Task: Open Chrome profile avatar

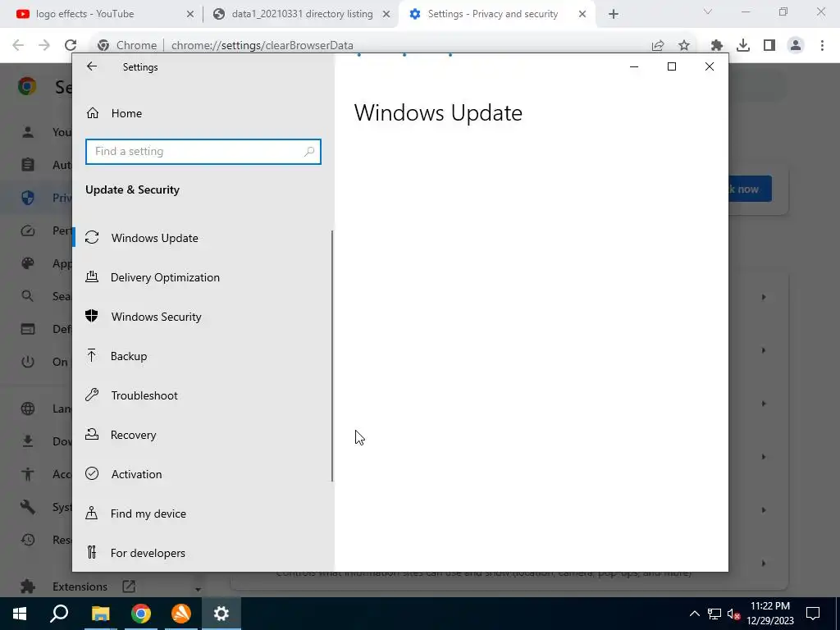Action: (796, 46)
